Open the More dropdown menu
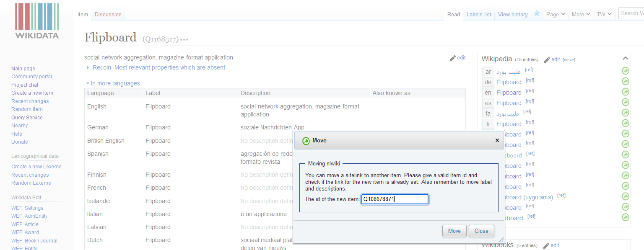Viewport: 644px width, 250px height. click(x=581, y=14)
